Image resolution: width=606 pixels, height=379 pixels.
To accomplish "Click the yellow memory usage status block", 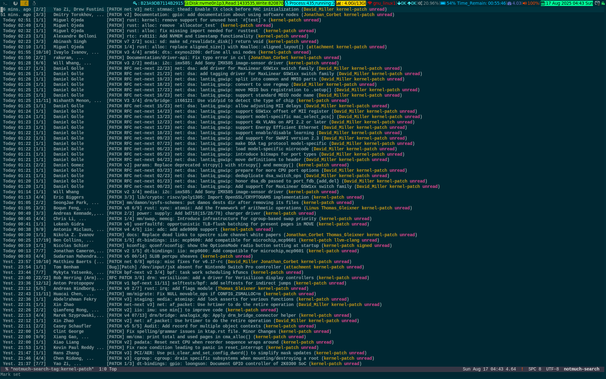I will pos(351,3).
